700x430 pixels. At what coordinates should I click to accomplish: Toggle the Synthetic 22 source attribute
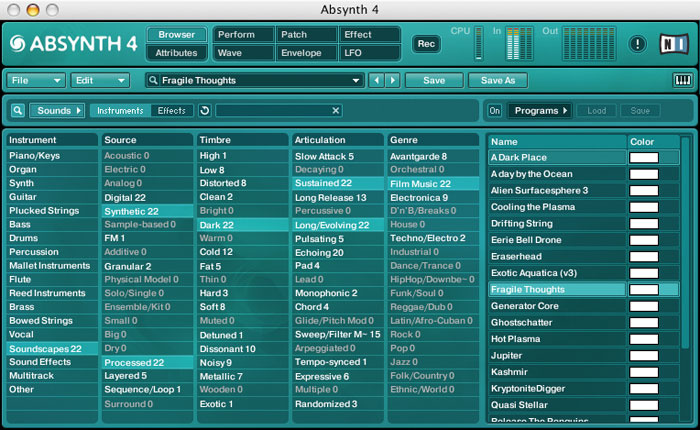(x=147, y=211)
